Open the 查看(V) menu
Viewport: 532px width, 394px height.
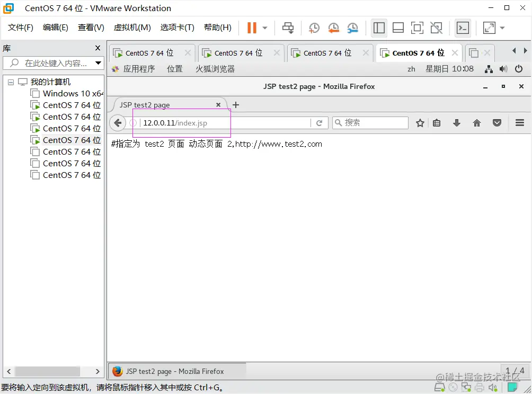coord(91,28)
